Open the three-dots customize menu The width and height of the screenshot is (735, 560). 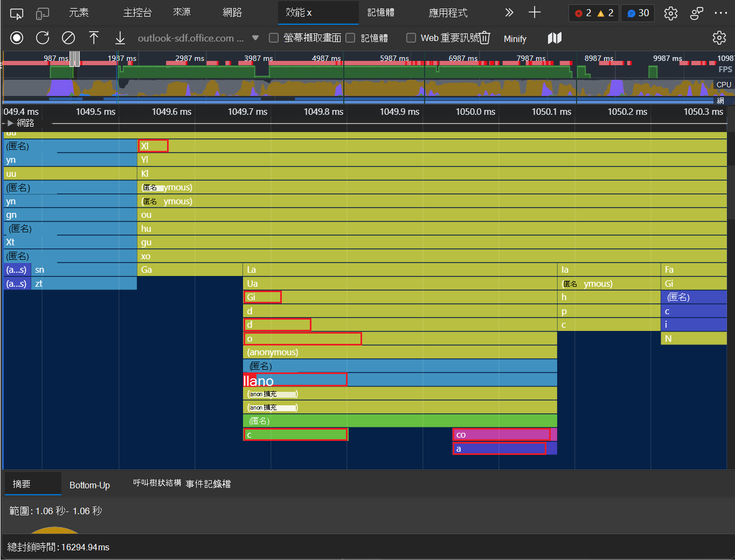721,13
